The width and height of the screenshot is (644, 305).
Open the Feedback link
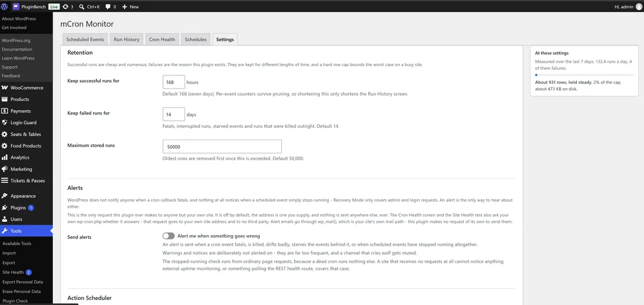[11, 76]
